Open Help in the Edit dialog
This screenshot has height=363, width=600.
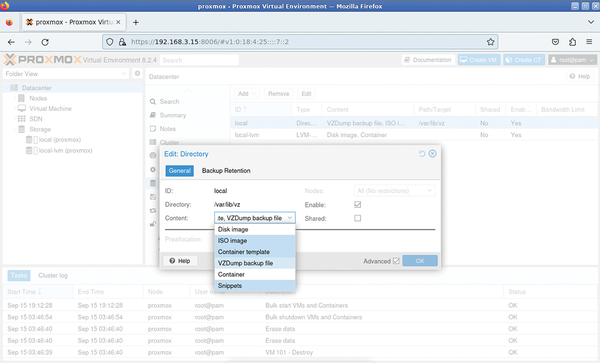(x=180, y=260)
